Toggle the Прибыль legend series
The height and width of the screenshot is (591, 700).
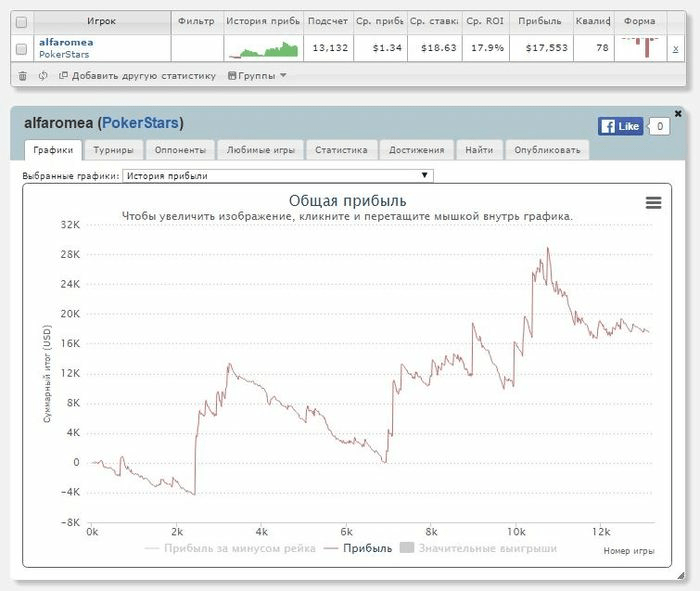(x=358, y=548)
